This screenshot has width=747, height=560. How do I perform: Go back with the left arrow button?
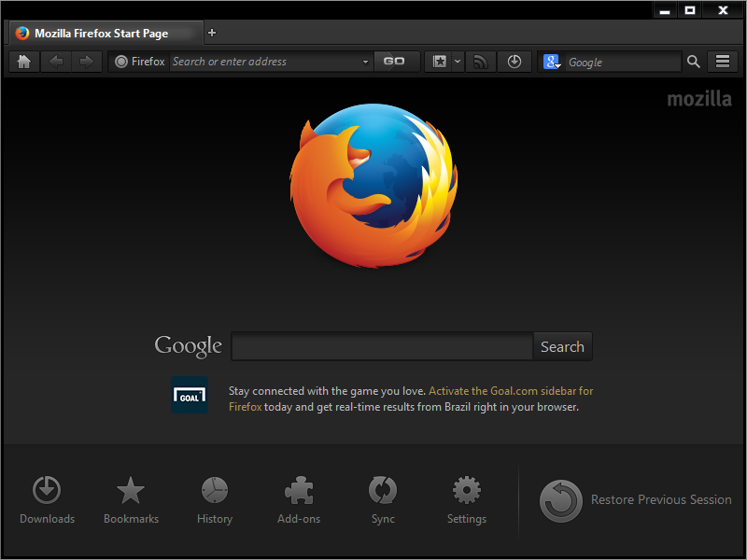coord(56,62)
